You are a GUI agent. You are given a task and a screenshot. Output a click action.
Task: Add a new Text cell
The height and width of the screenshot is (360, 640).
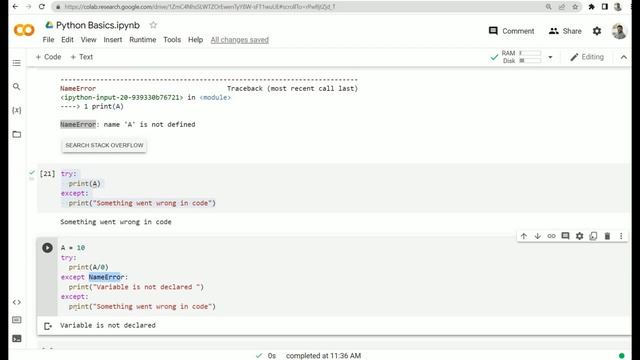tap(82, 57)
